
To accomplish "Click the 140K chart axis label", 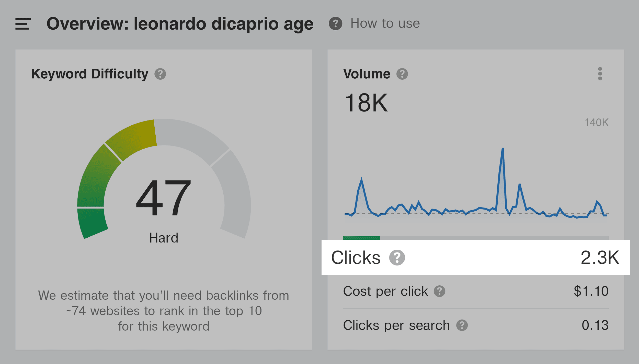I will coord(596,123).
